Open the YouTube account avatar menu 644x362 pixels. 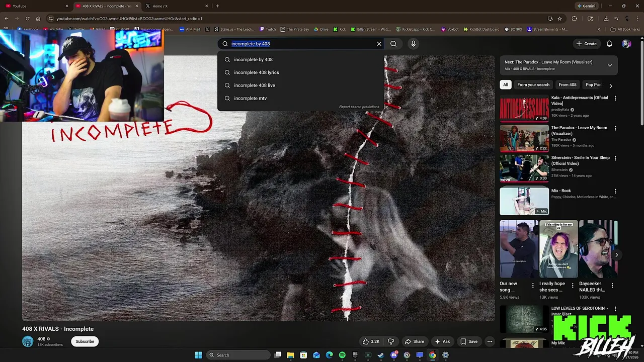(x=626, y=44)
